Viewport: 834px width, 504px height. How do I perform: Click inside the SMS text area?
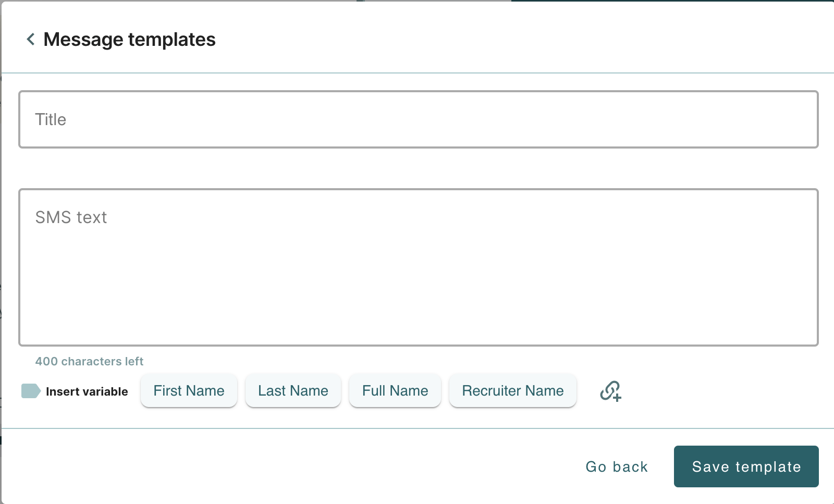click(419, 267)
